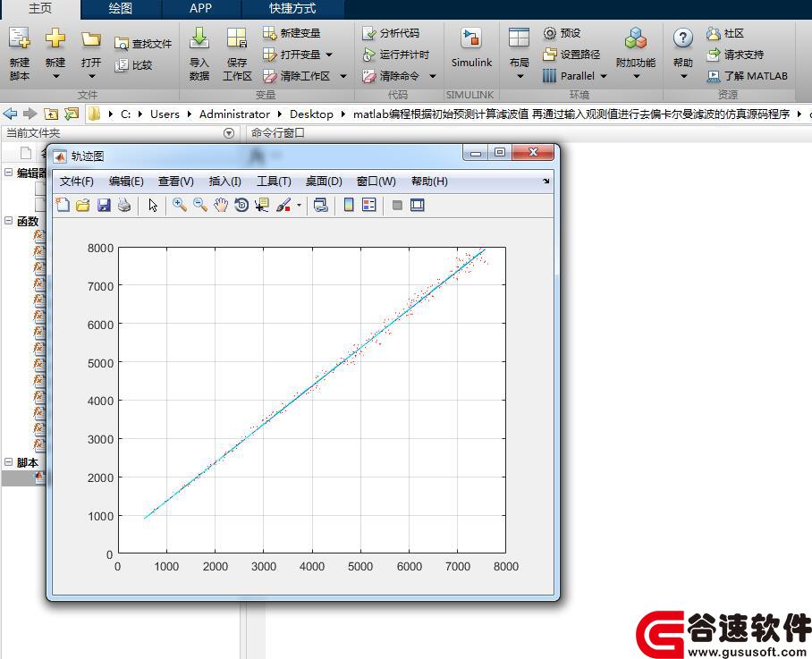Click the Find Files (查找文件) button

(143, 44)
